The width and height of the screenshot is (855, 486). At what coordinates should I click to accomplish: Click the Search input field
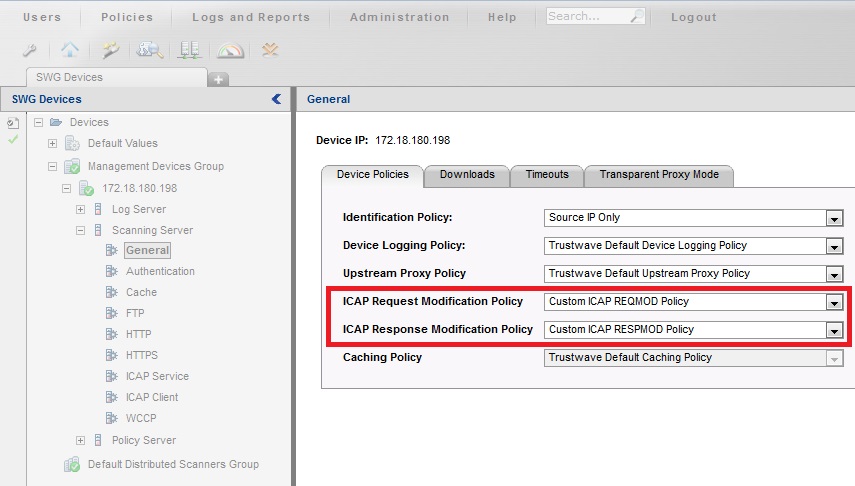click(x=585, y=17)
